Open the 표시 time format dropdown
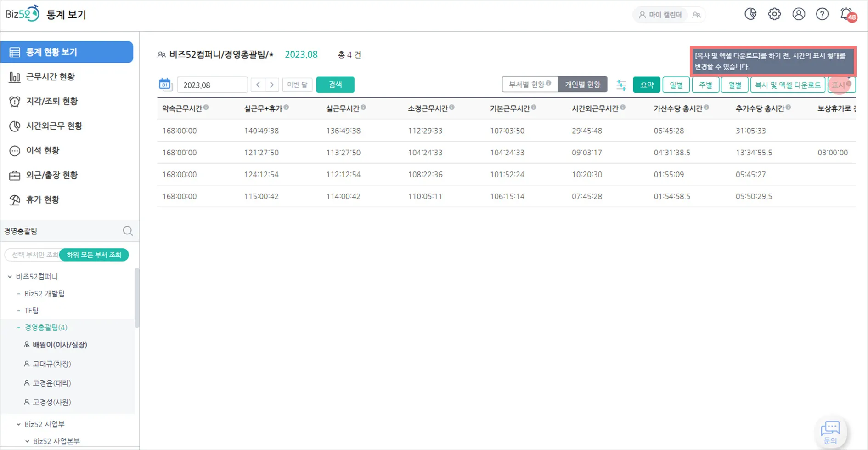868x450 pixels. pos(841,85)
